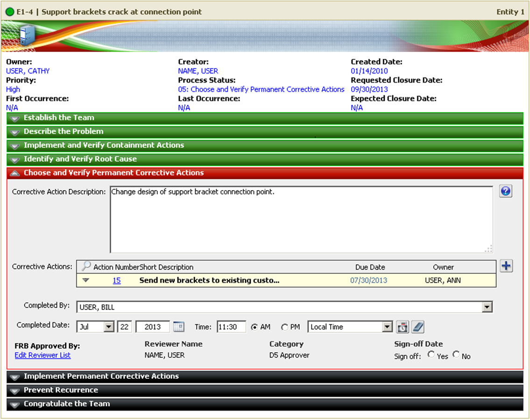Click the blue help question mark icon
This screenshot has width=530, height=420.
(506, 192)
